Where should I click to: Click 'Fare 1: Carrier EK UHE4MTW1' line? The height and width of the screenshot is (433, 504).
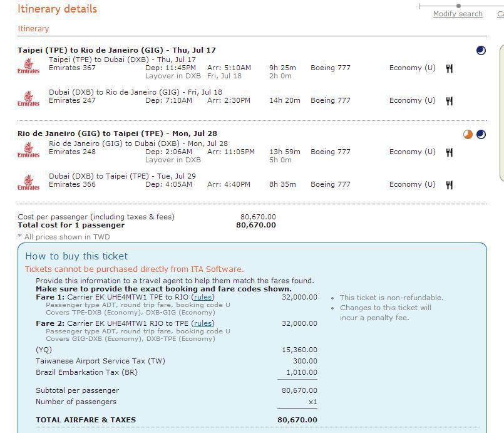click(x=125, y=297)
